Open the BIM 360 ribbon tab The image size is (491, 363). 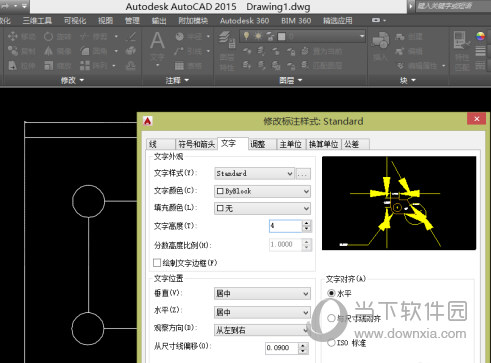click(296, 21)
